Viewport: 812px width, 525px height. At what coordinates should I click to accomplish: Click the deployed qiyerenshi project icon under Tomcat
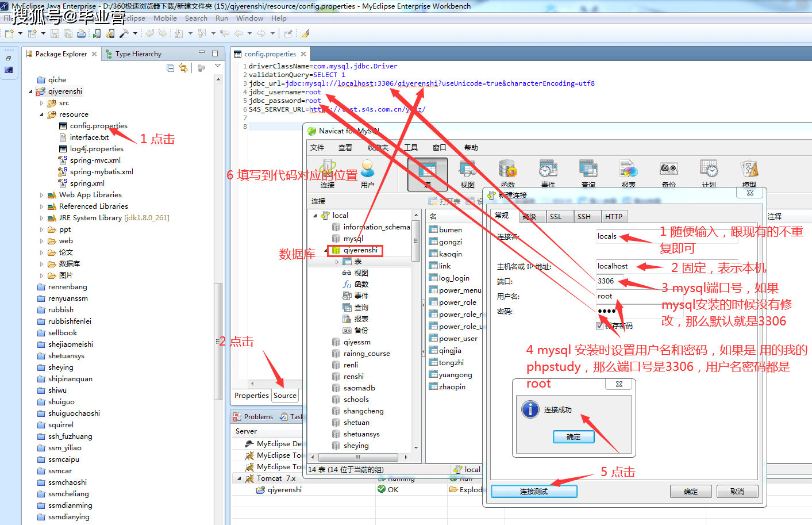coord(260,490)
